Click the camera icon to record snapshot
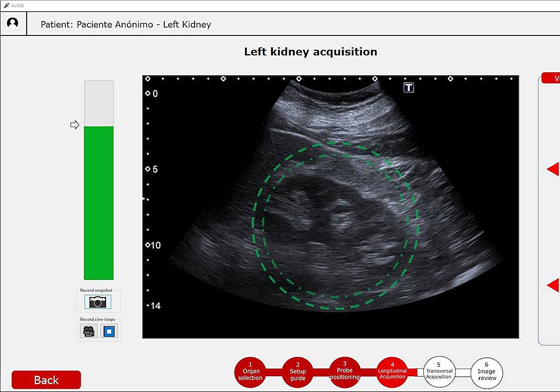Image resolution: width=560 pixels, height=392 pixels. pyautogui.click(x=98, y=302)
